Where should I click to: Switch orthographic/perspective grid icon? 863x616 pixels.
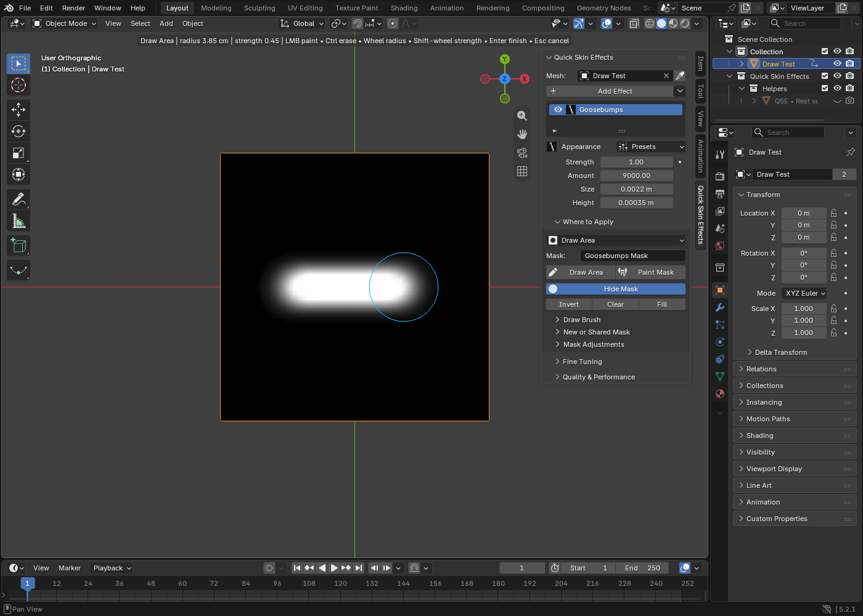[x=522, y=171]
